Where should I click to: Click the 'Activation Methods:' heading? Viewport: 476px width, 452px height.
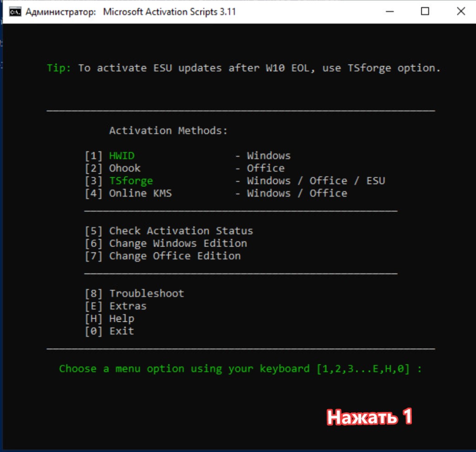coord(168,131)
